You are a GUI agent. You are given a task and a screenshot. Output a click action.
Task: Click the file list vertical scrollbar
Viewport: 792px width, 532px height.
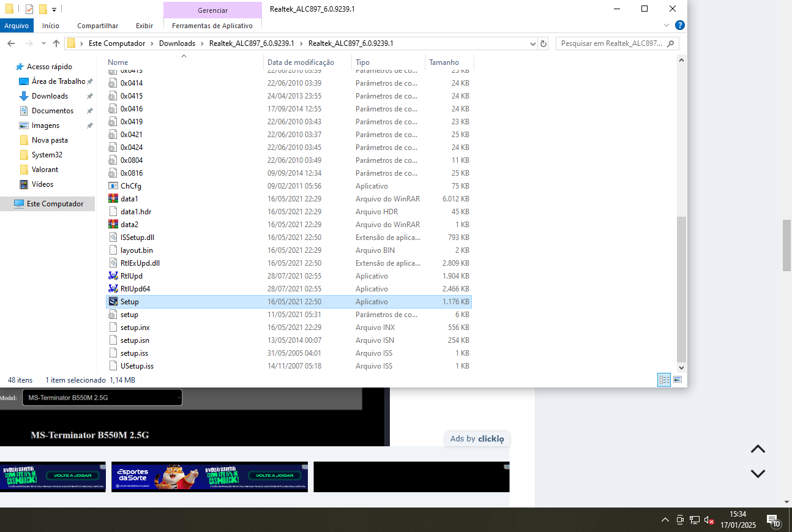click(x=682, y=289)
